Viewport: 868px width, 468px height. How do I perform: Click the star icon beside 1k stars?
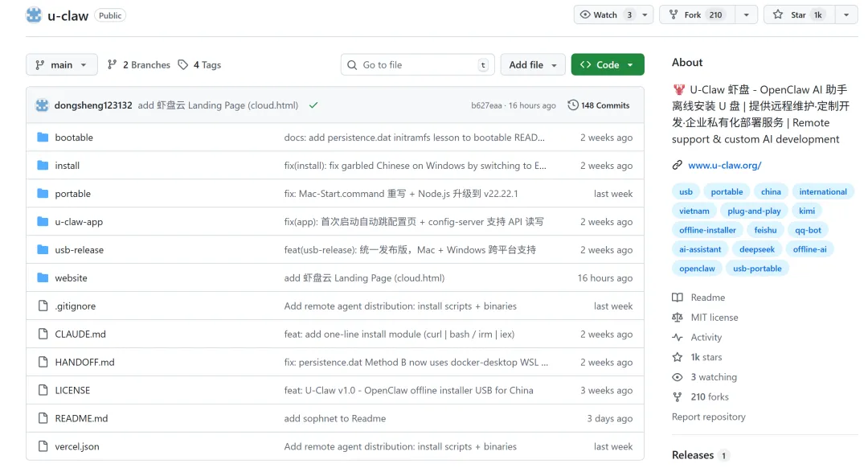pyautogui.click(x=677, y=357)
